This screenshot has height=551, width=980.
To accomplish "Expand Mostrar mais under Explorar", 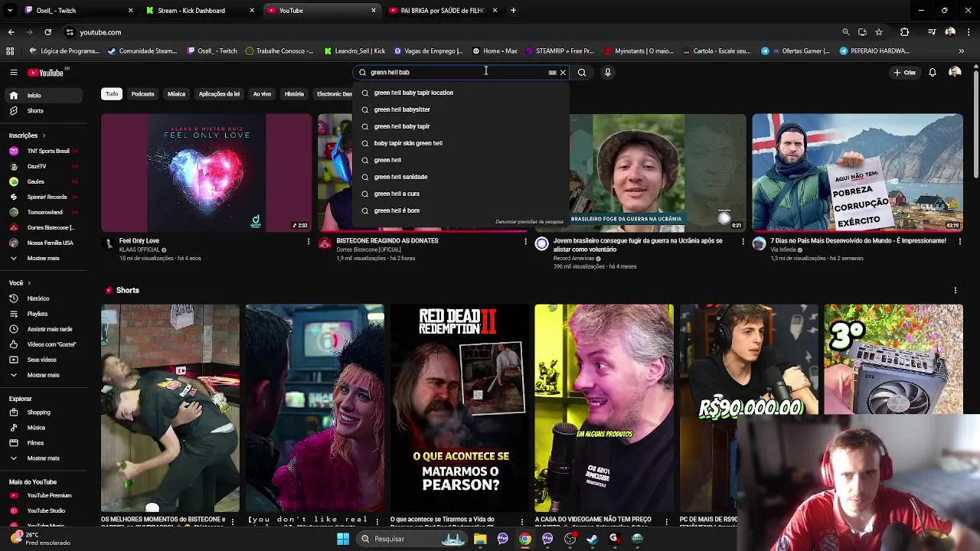I will [44, 458].
